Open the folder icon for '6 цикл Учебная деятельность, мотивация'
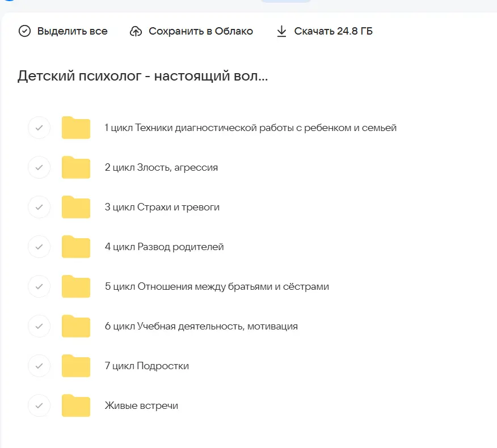The height and width of the screenshot is (448, 497). point(75,326)
